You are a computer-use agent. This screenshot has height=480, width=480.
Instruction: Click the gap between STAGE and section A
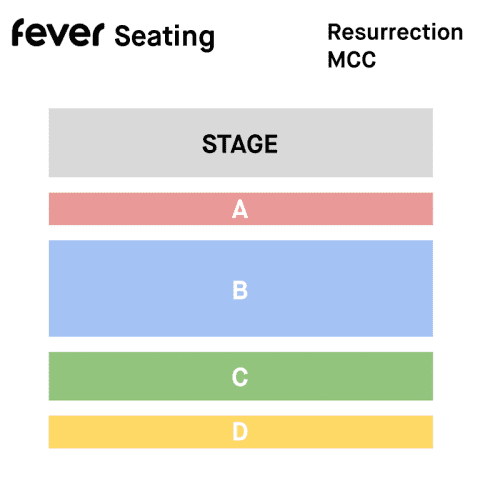[241, 185]
